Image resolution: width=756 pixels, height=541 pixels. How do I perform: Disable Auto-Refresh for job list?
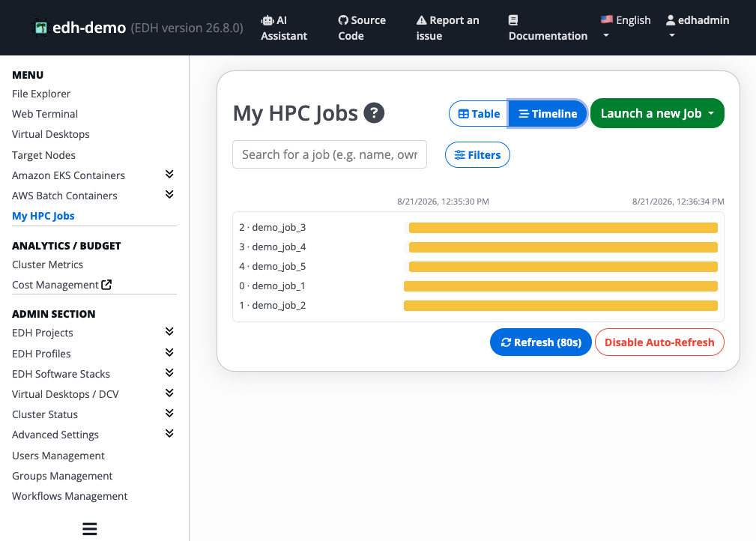(x=659, y=342)
